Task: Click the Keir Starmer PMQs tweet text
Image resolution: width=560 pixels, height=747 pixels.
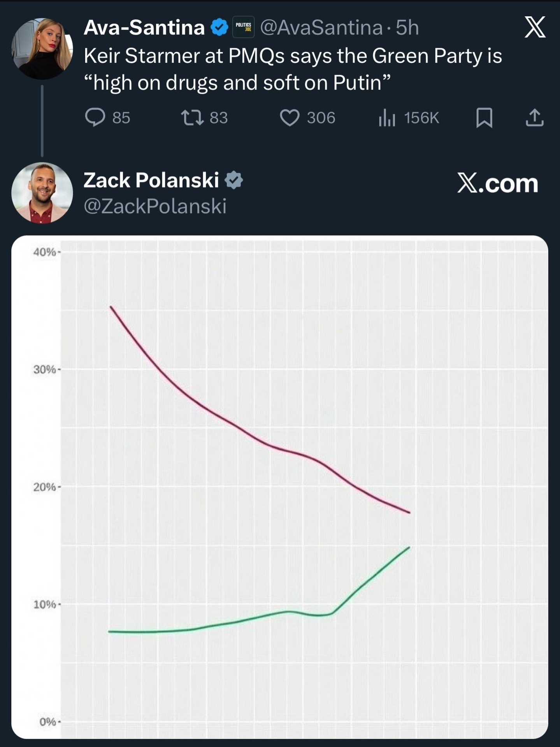Action: coord(293,69)
